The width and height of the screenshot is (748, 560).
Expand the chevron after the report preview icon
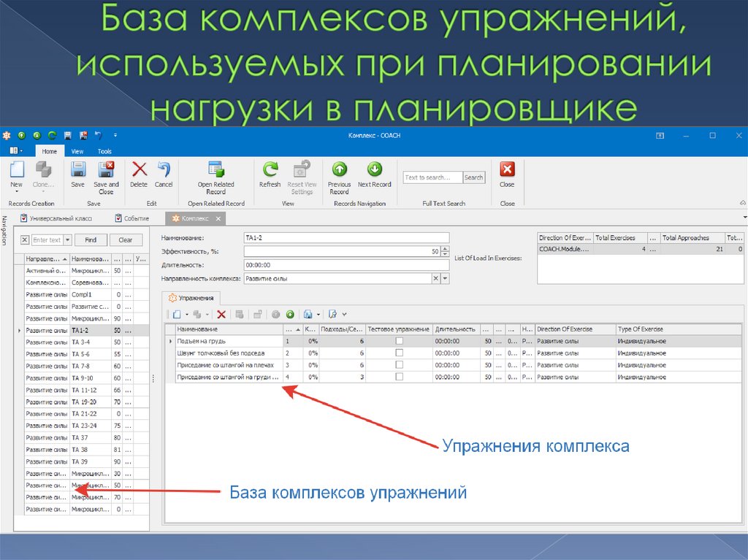click(345, 315)
